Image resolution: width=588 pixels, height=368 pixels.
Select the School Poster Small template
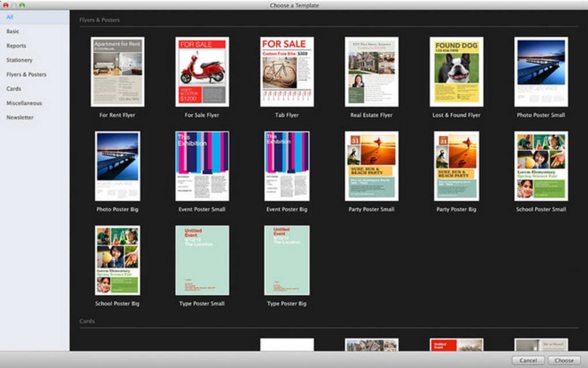pyautogui.click(x=541, y=166)
